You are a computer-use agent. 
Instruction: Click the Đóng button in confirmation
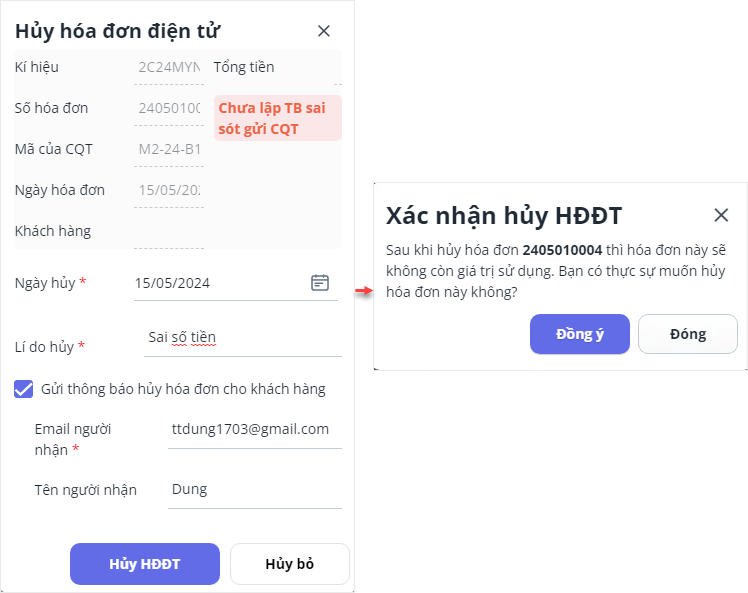click(687, 334)
